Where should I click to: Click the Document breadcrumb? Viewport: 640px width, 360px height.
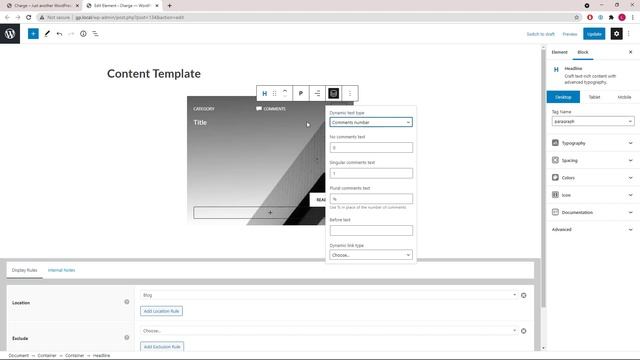point(18,356)
